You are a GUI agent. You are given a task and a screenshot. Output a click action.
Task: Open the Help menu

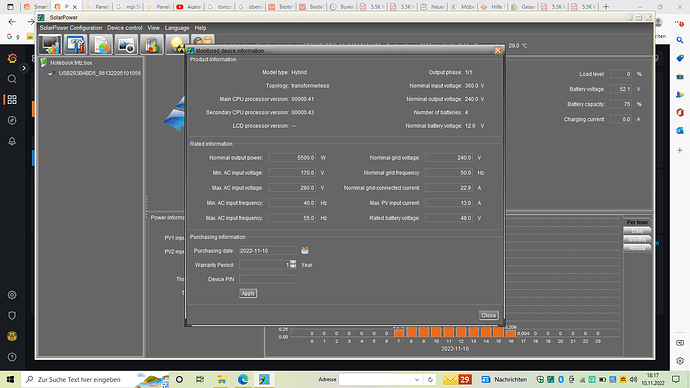pyautogui.click(x=200, y=28)
